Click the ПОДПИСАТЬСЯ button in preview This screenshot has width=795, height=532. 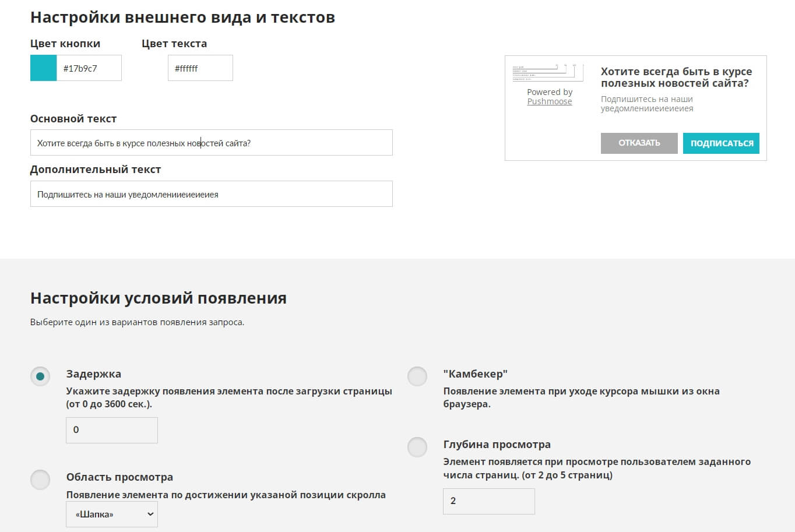(x=722, y=143)
